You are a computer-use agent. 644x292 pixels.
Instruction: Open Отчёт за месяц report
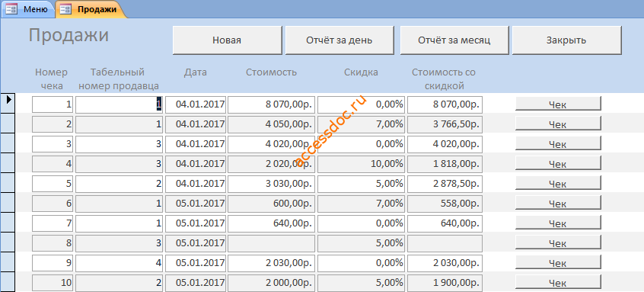point(454,40)
